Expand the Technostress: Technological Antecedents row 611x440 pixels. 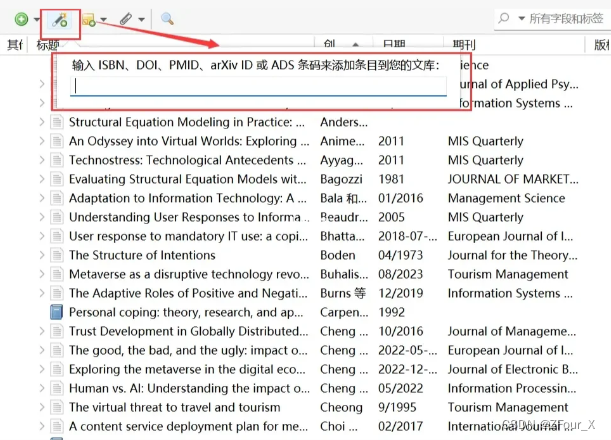42,160
